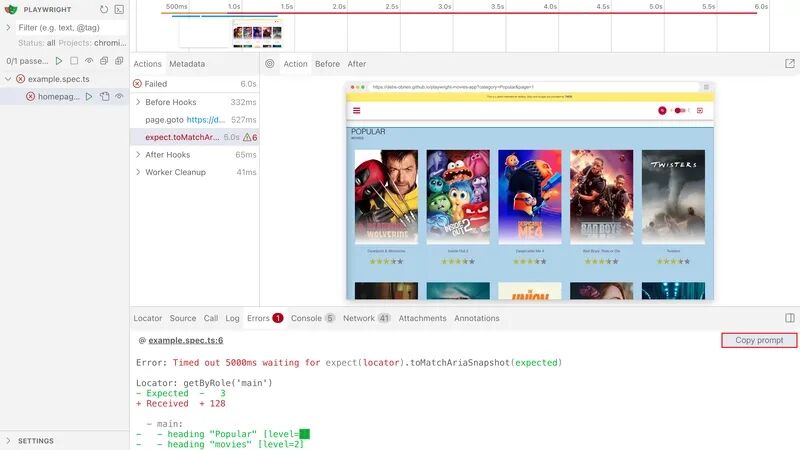Image resolution: width=800 pixels, height=450 pixels.
Task: Open the Network tab
Action: point(366,318)
